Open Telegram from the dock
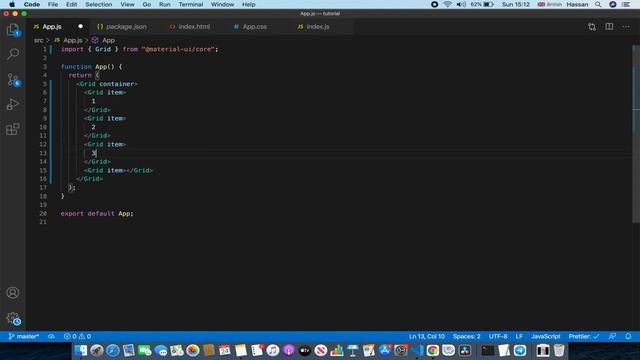The height and width of the screenshot is (360, 640). 520,351
